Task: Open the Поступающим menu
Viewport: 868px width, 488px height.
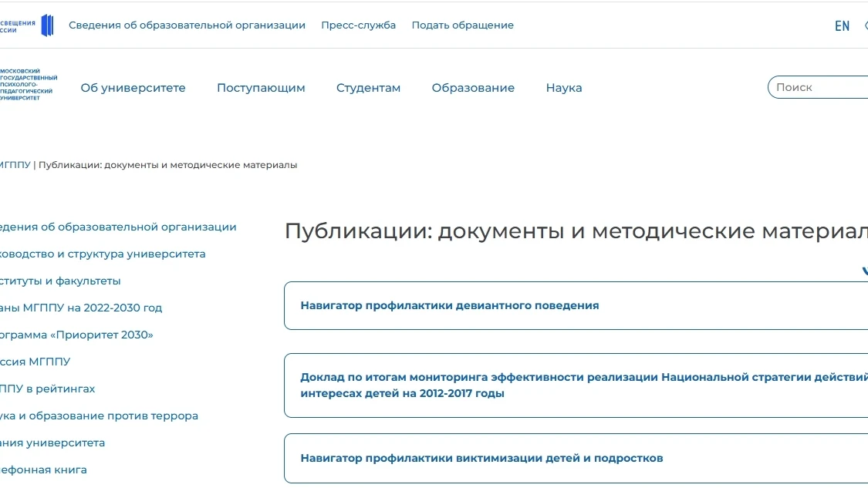Action: (x=261, y=87)
